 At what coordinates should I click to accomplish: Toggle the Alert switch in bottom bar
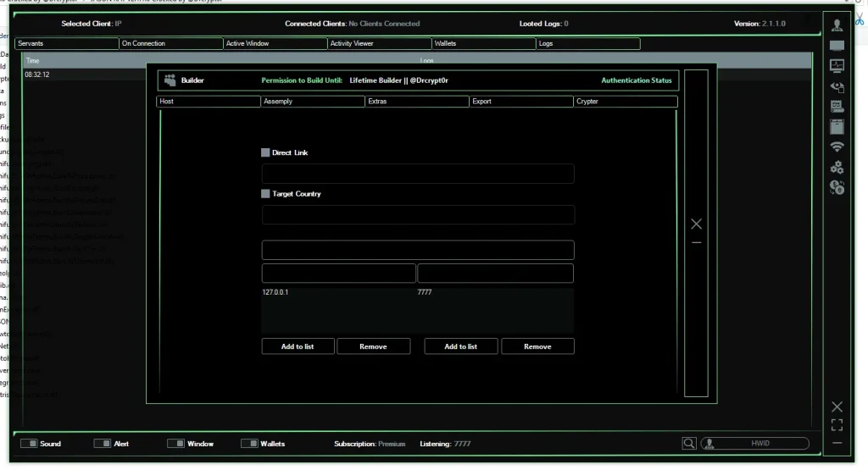click(x=103, y=444)
